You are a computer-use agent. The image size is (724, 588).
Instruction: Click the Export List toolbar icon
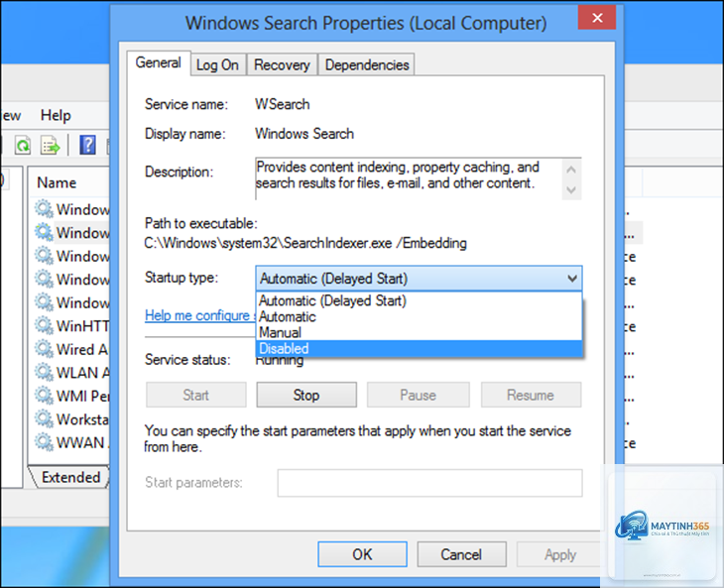(x=50, y=146)
